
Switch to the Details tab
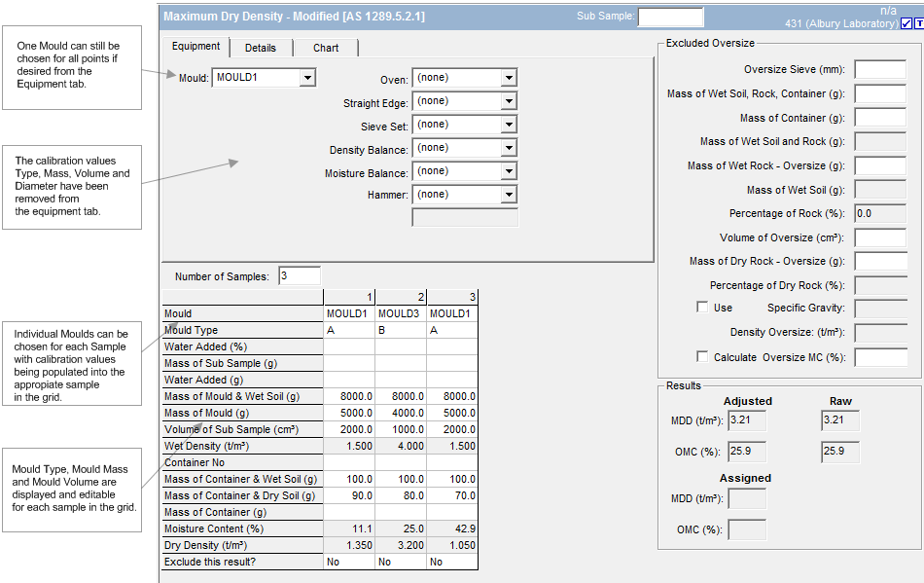[x=260, y=48]
